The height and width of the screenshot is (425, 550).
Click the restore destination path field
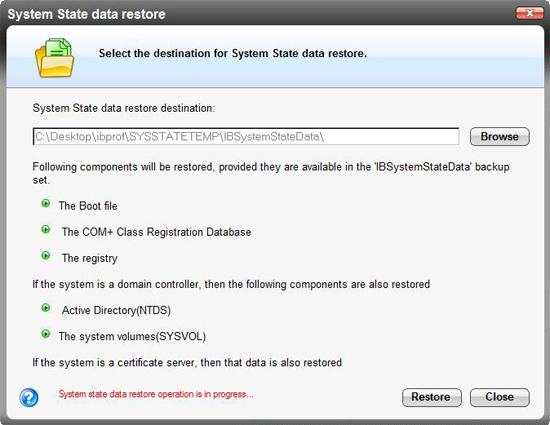[246, 136]
